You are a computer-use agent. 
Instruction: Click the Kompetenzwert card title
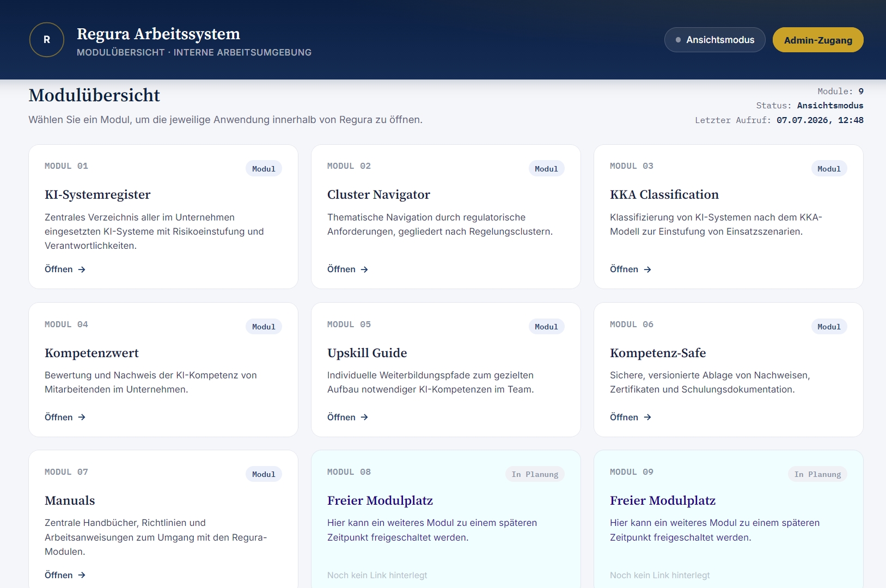pyautogui.click(x=91, y=353)
